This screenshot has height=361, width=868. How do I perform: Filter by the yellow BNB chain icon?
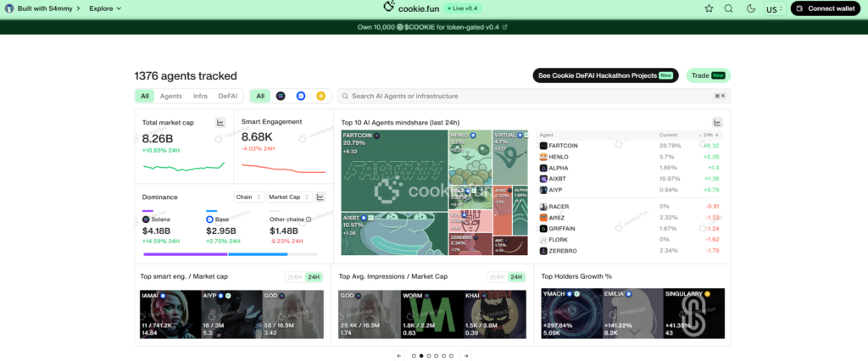coord(320,96)
